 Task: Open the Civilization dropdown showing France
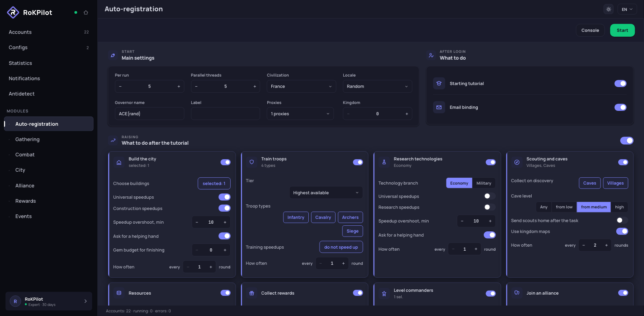[x=301, y=86]
